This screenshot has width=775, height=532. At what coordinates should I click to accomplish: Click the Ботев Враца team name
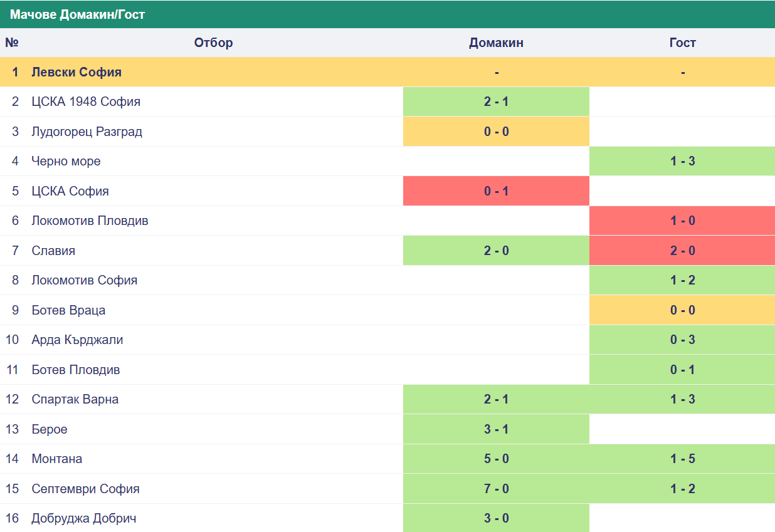pos(68,310)
